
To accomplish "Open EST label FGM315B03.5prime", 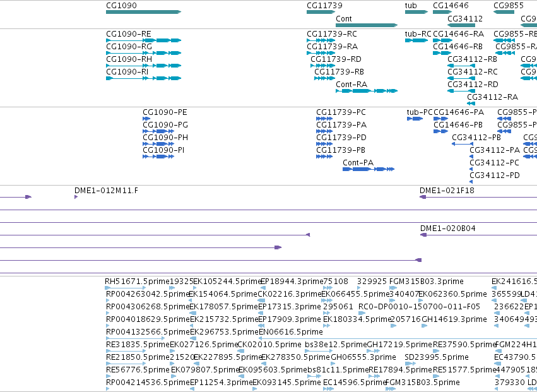I will pyautogui.click(x=423, y=383).
